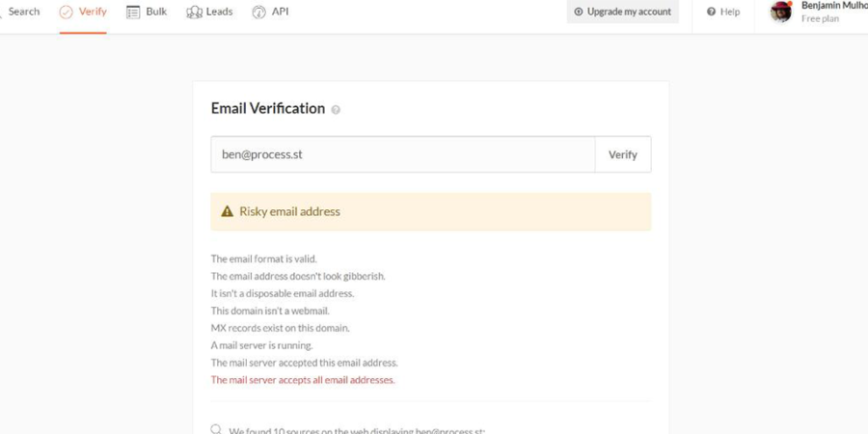Click the Verify checkmark circle icon
868x434 pixels.
(66, 13)
